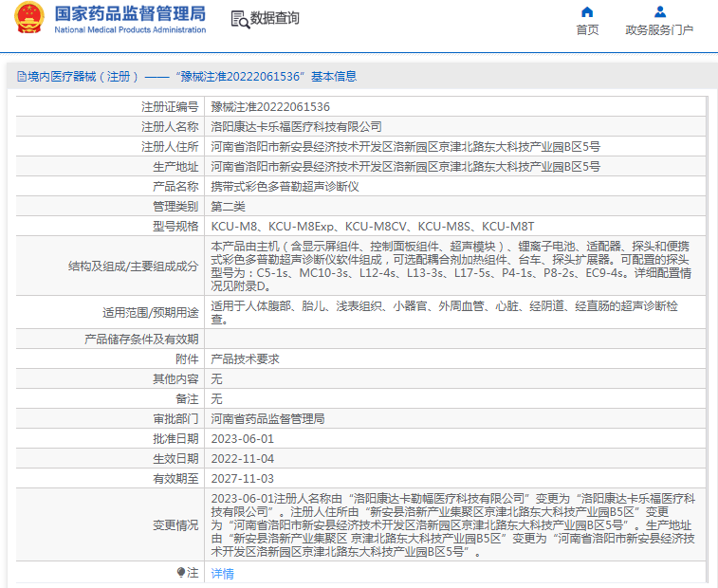718x588 pixels.
Task: Click the 结构及组成/主要组成成分 label
Action: pyautogui.click(x=133, y=266)
